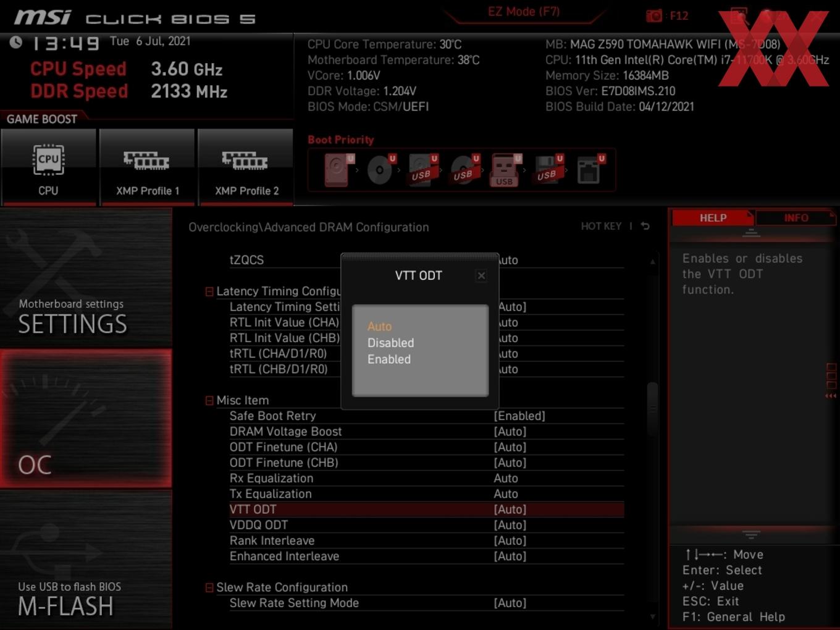Select the DRAM Voltage Boost row label
Image resolution: width=840 pixels, height=630 pixels.
[285, 432]
